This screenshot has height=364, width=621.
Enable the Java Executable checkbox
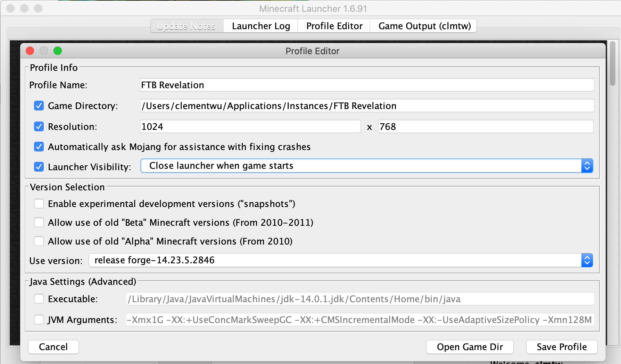[39, 299]
